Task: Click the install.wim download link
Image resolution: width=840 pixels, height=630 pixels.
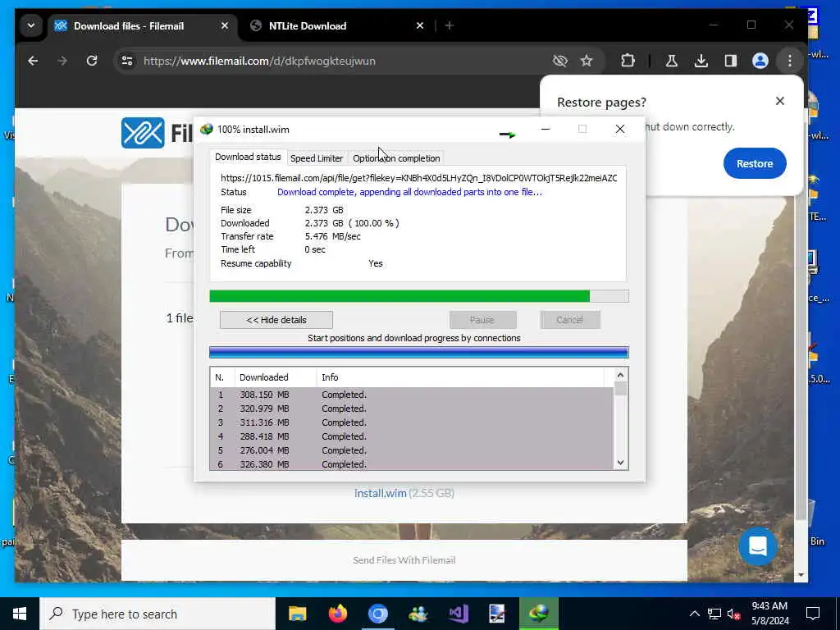Action: pos(381,493)
